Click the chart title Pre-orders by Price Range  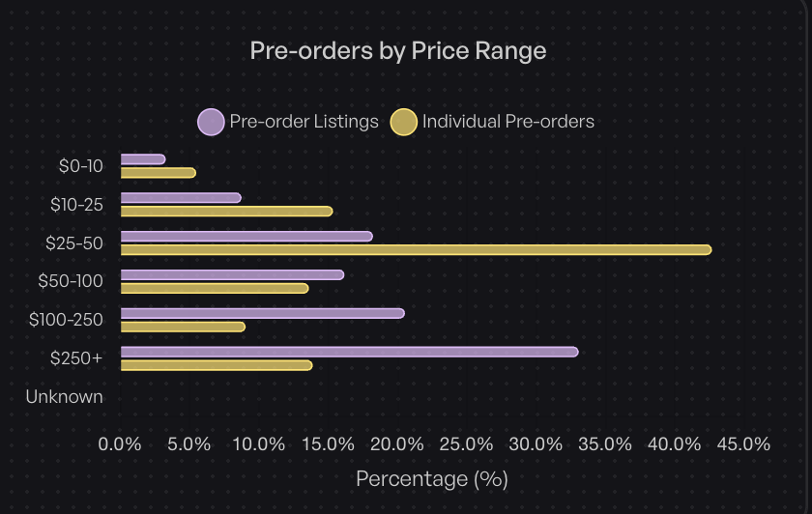coord(398,50)
